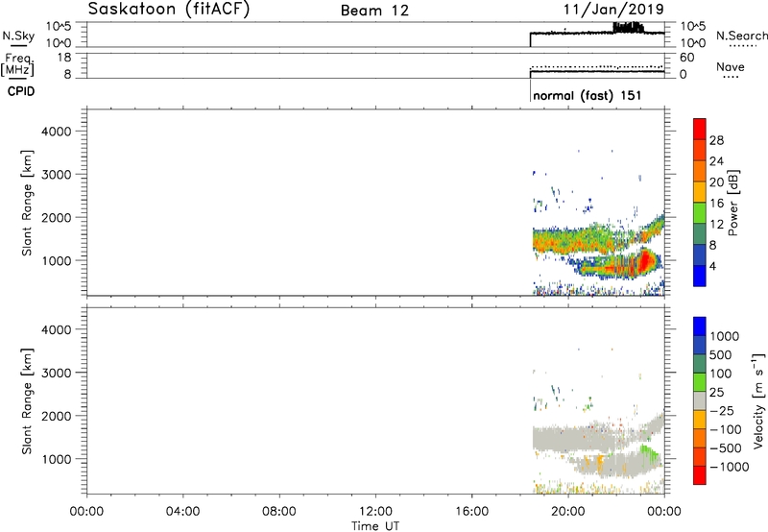
Task: Click the velocity panel "Slant Range [km]" label
Action: click(27, 400)
